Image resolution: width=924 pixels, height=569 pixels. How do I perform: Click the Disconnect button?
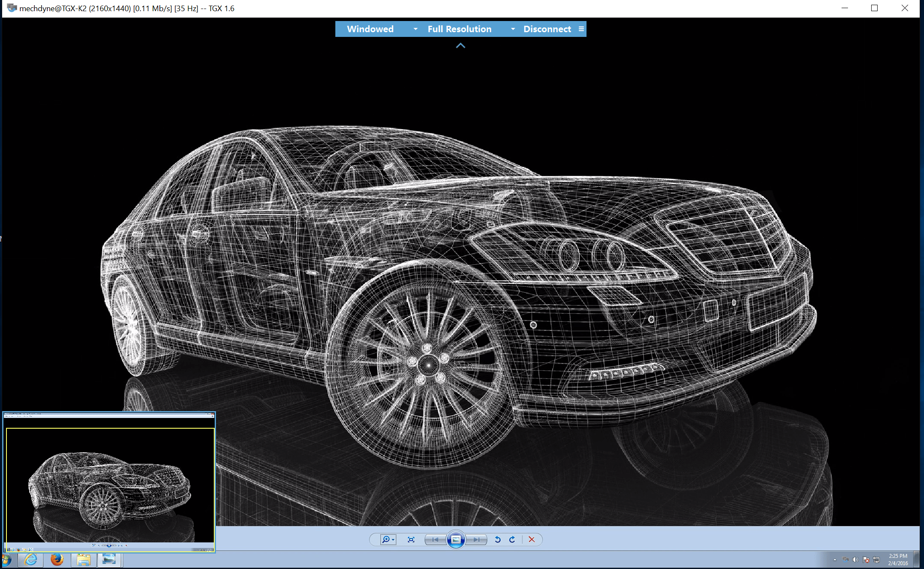tap(547, 29)
